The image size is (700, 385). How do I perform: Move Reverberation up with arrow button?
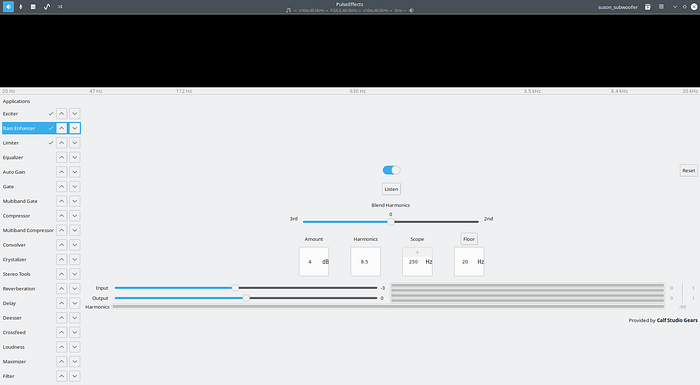click(62, 289)
